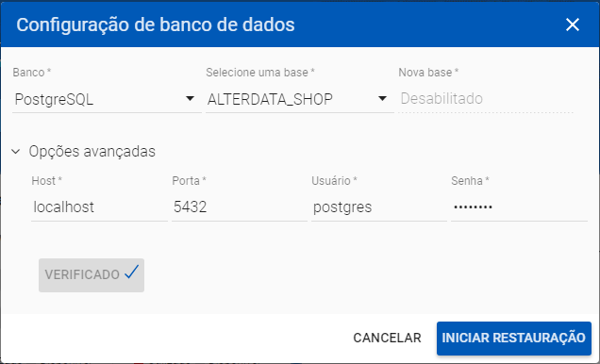Expand the Selecione uma base dropdown arrow
This screenshot has width=600, height=364.
[x=382, y=99]
